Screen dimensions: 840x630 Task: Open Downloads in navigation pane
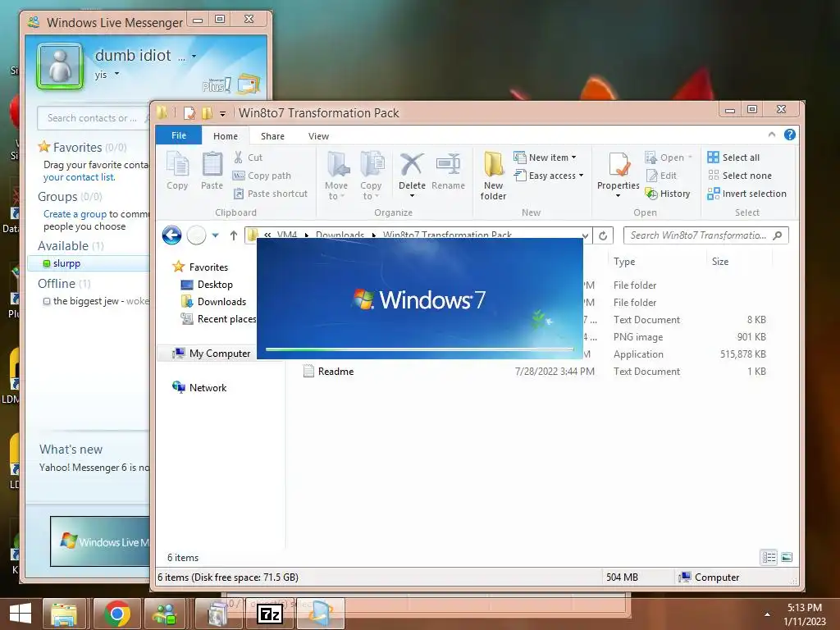(x=214, y=302)
